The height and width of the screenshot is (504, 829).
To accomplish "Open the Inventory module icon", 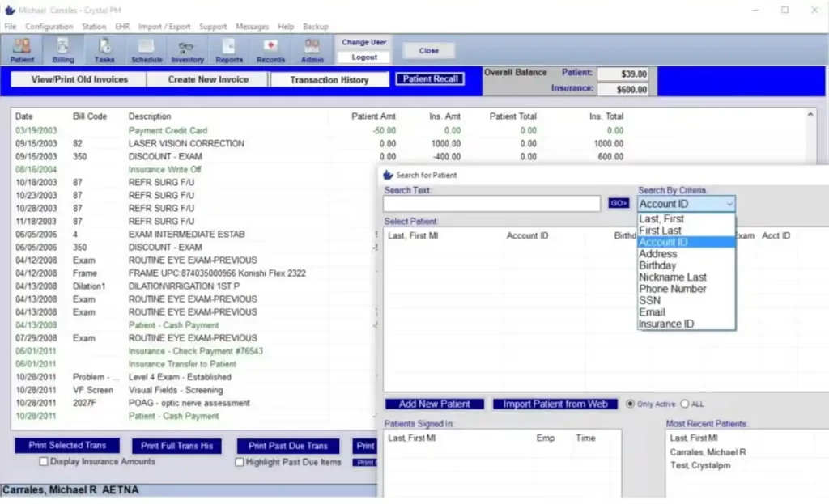I will tap(187, 50).
